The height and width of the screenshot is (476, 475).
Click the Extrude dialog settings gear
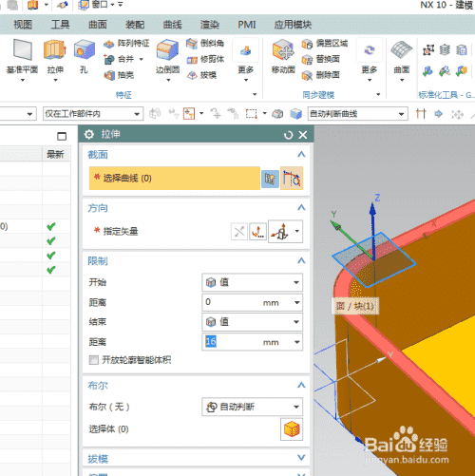tap(89, 134)
